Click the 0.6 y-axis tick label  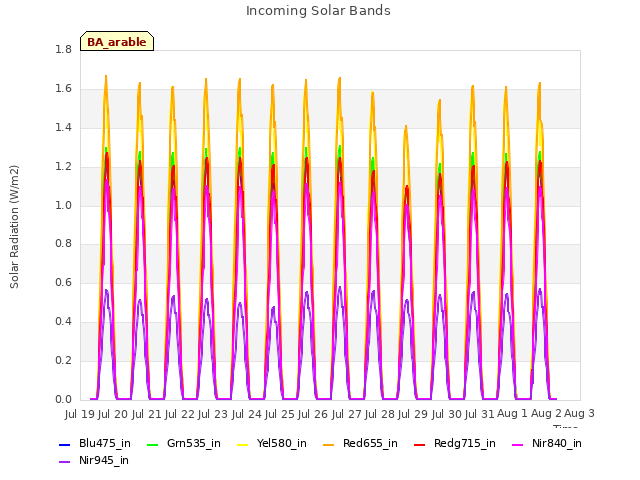click(63, 282)
